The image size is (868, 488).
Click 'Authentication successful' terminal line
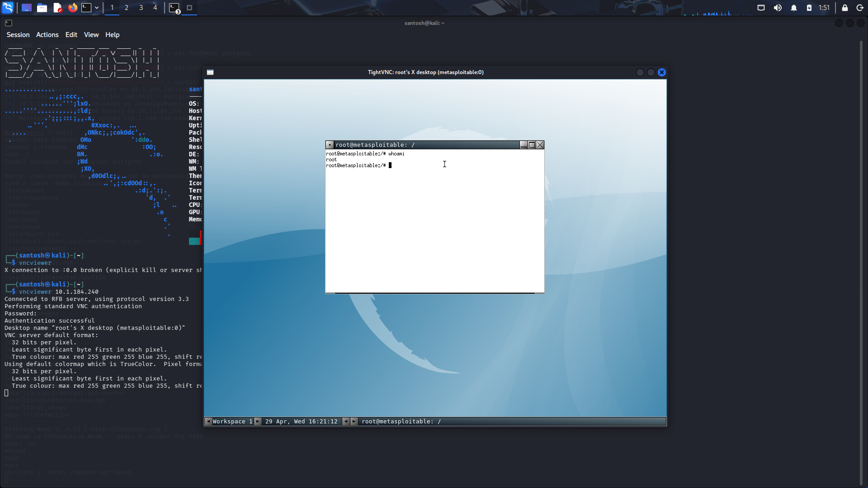(50, 321)
